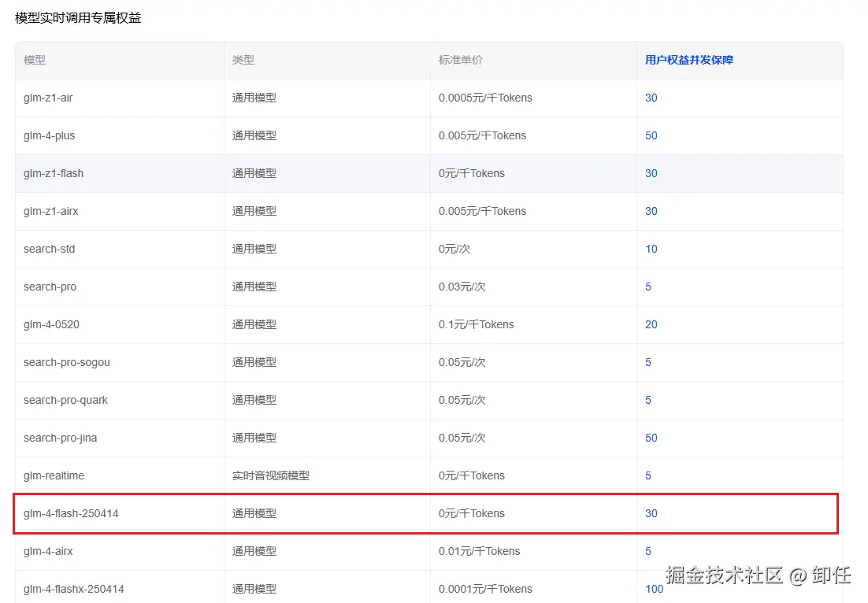Screen dimensions: 868x603
Task: Click the search-pro model name
Action: 50,287
